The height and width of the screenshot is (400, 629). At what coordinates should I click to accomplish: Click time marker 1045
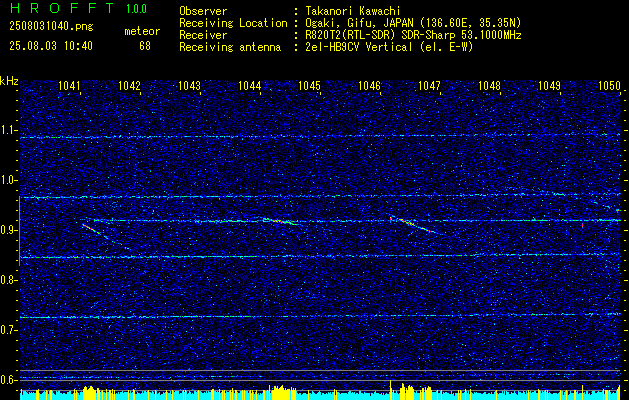[x=310, y=85]
